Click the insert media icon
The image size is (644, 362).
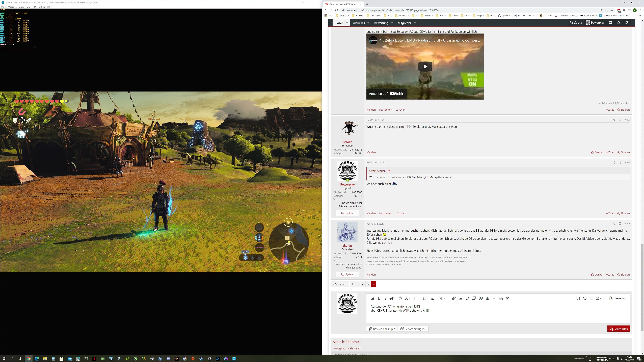(474, 298)
